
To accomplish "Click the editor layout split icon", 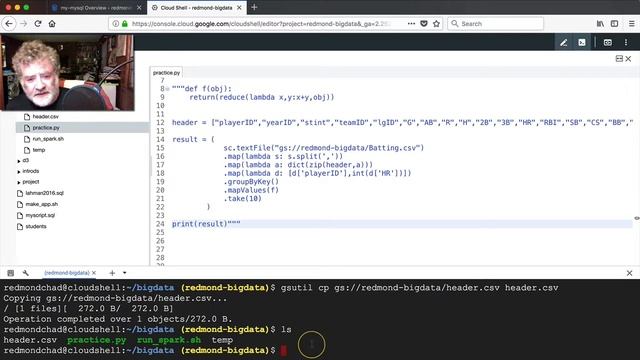I will (x=619, y=59).
